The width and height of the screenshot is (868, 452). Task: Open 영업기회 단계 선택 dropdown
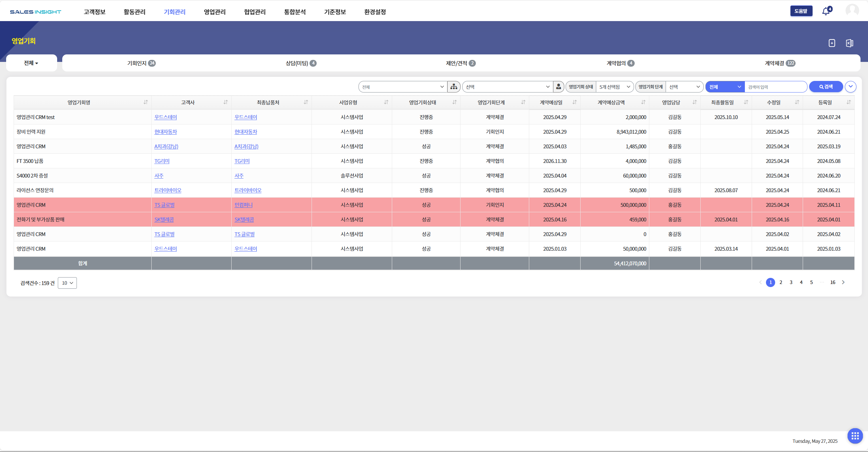(x=684, y=87)
